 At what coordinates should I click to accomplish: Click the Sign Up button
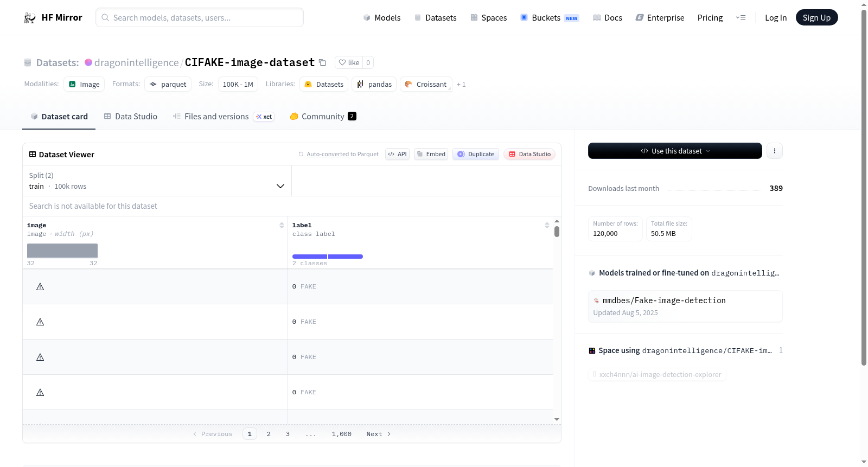[x=817, y=17]
